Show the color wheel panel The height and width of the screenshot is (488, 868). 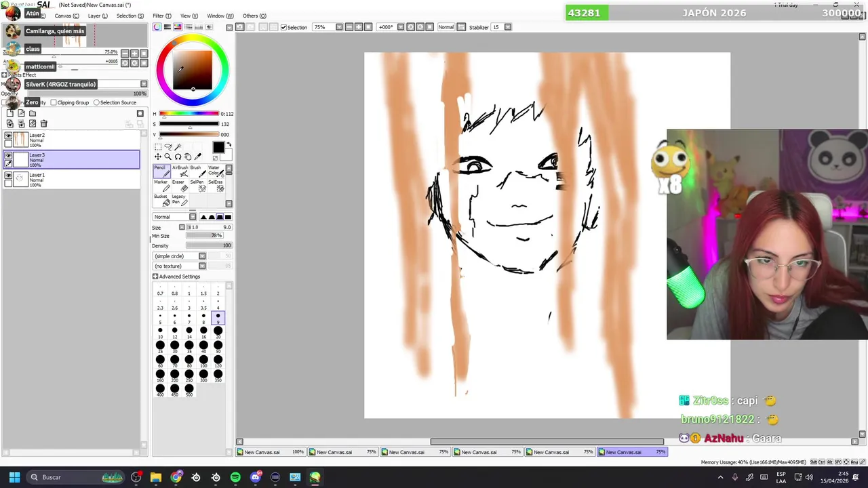[157, 27]
